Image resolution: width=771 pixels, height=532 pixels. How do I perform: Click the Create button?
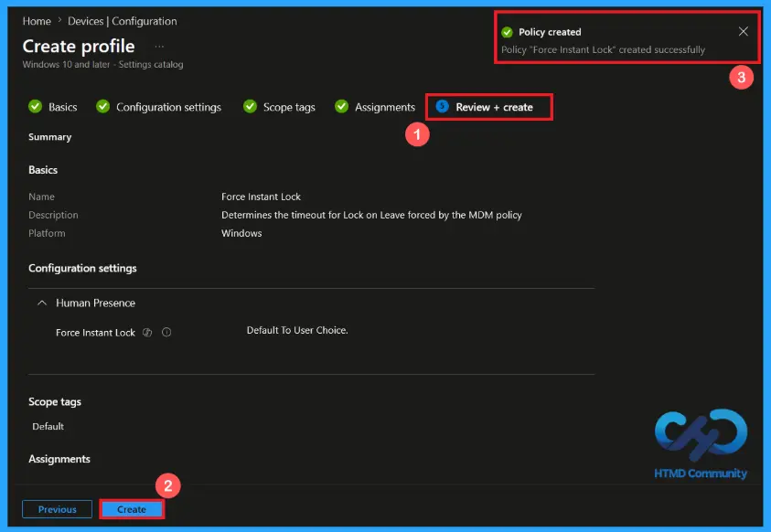pos(132,509)
